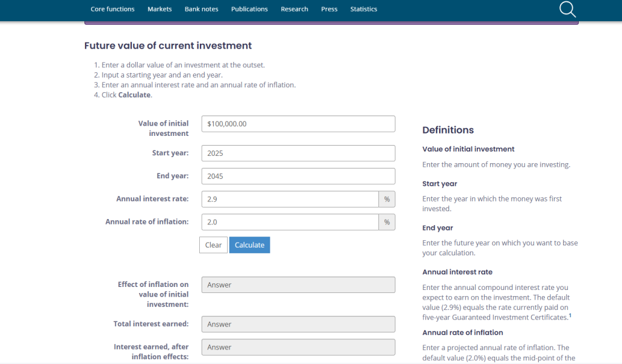This screenshot has height=364, width=622.
Task: Click Clear to reset the calculator
Action: click(213, 244)
